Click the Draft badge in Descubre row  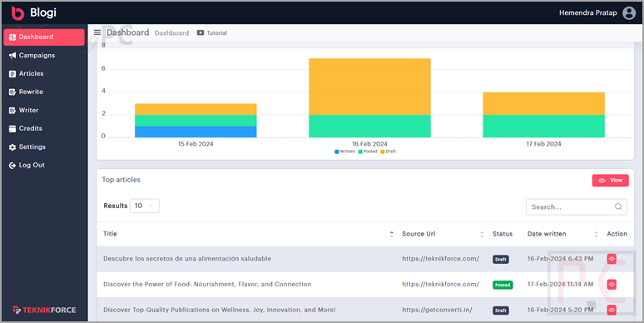pyautogui.click(x=501, y=259)
